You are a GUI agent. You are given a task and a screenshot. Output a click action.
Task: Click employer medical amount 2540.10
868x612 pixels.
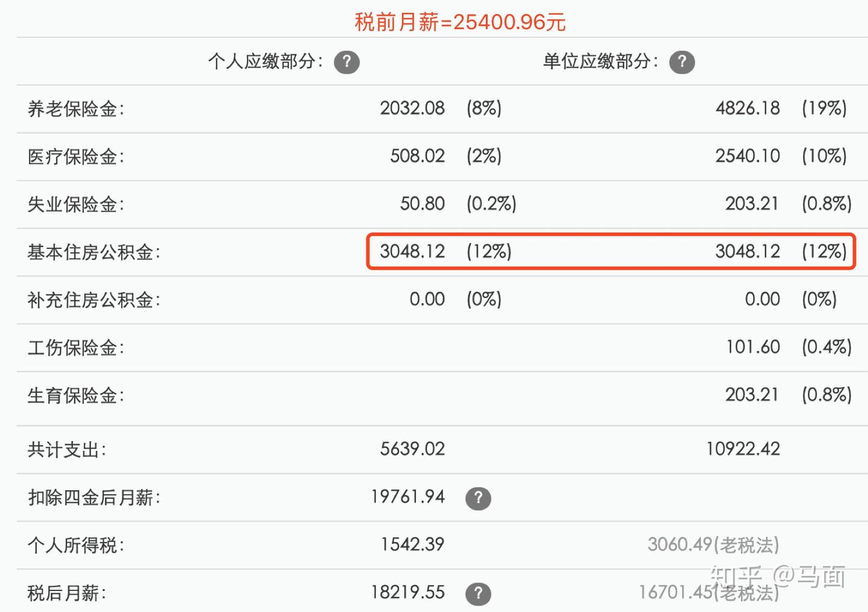(x=747, y=156)
